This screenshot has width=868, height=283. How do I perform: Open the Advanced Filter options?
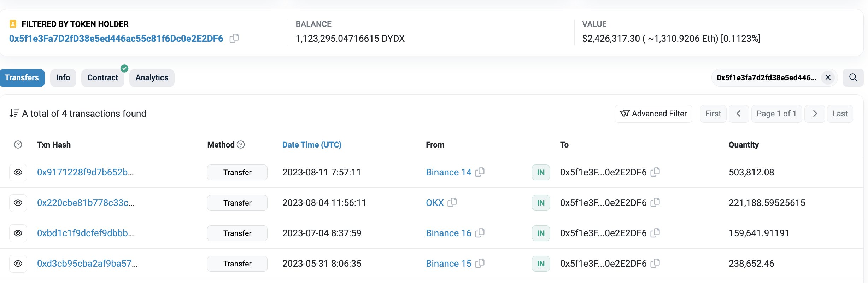point(653,114)
